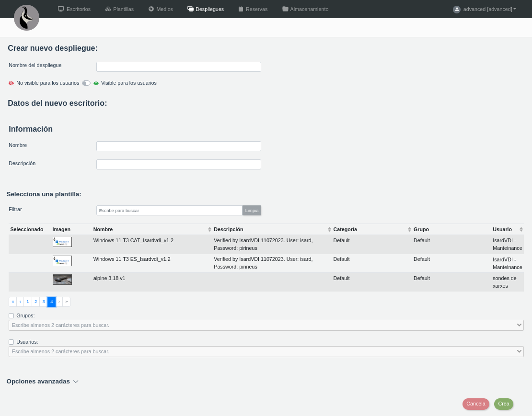Click the green visible-eye icon
This screenshot has width=532, height=416.
pos(96,83)
